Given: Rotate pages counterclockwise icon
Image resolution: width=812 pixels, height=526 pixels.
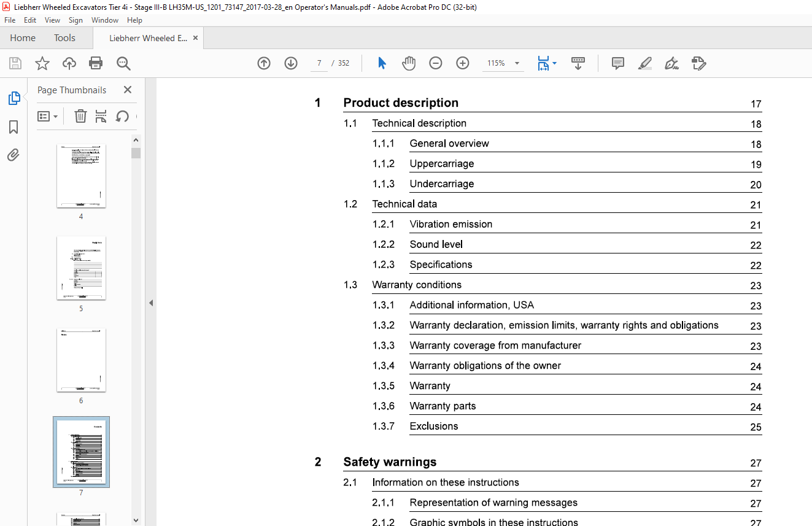Looking at the screenshot, I should [122, 116].
